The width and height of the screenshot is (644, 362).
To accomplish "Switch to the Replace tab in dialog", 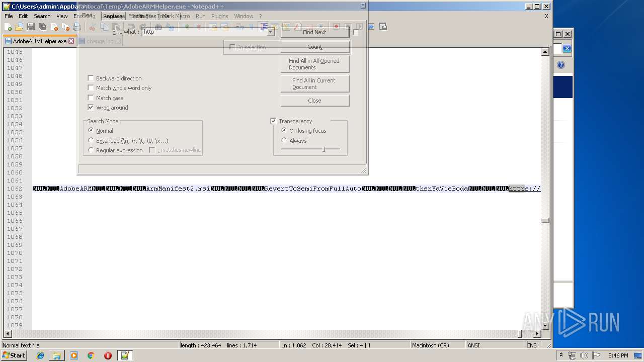I will coord(113,16).
